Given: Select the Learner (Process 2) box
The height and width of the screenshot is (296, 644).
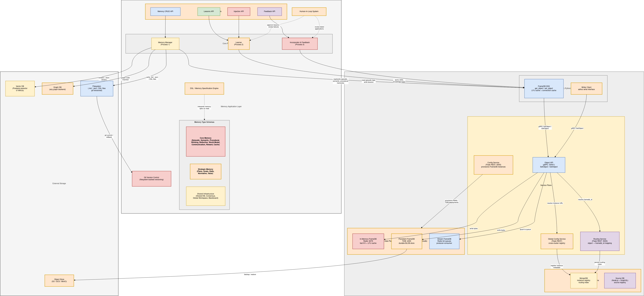Looking at the screenshot, I should [239, 44].
